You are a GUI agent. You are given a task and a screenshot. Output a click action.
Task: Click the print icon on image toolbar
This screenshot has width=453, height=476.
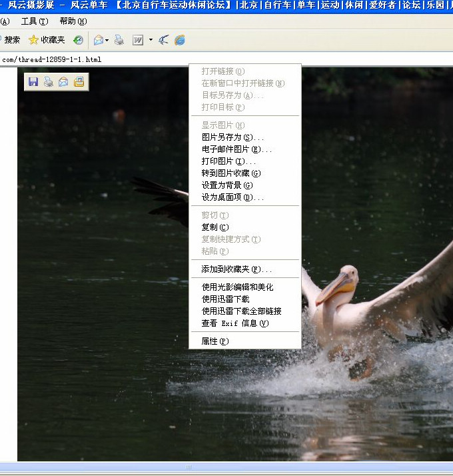[49, 81]
